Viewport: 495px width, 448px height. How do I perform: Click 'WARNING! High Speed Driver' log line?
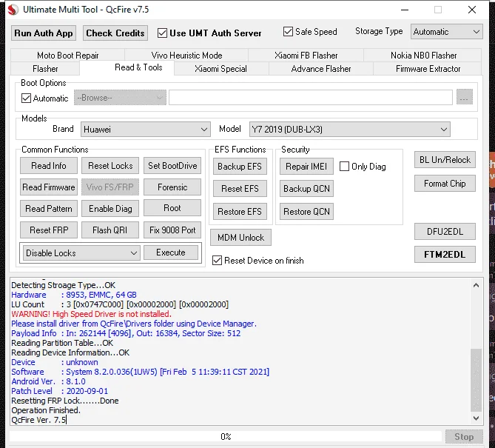point(91,314)
